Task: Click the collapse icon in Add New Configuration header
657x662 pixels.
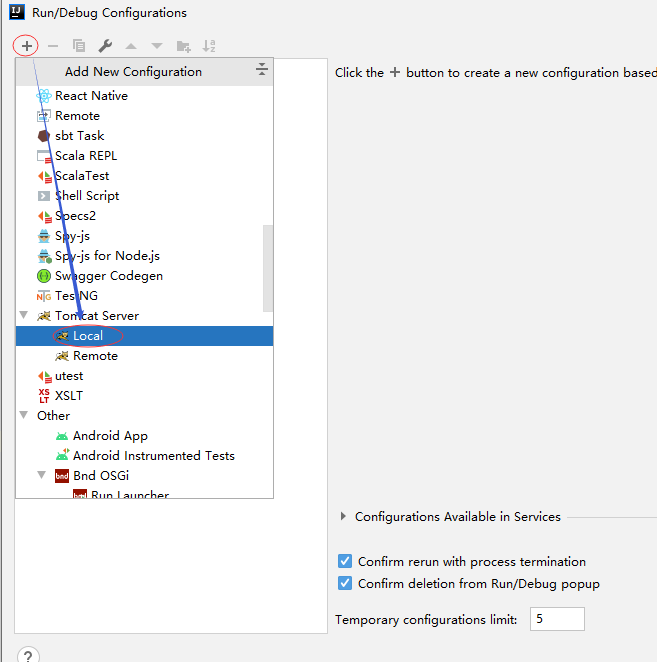Action: (262, 69)
